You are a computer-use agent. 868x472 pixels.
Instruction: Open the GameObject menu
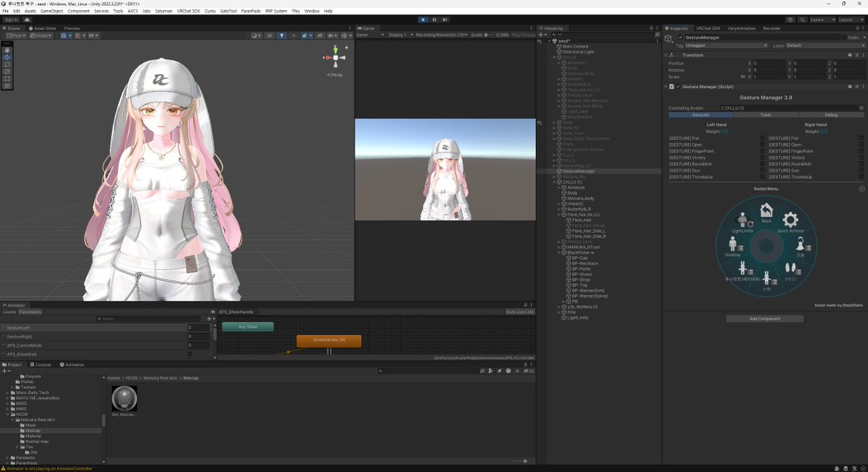click(51, 11)
